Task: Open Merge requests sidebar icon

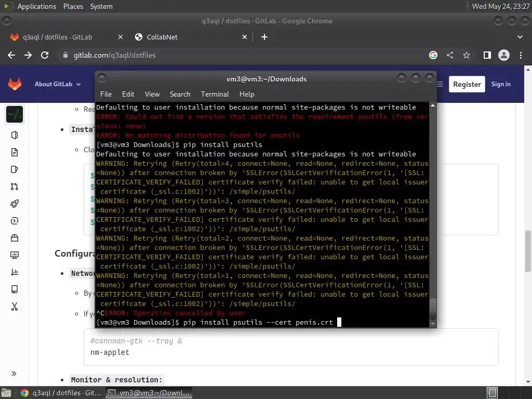Action: point(15,187)
